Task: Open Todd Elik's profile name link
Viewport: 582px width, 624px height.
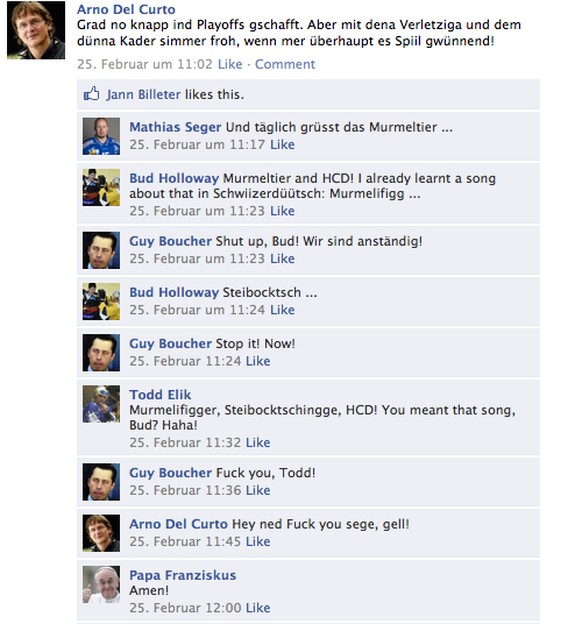Action: tap(160, 394)
